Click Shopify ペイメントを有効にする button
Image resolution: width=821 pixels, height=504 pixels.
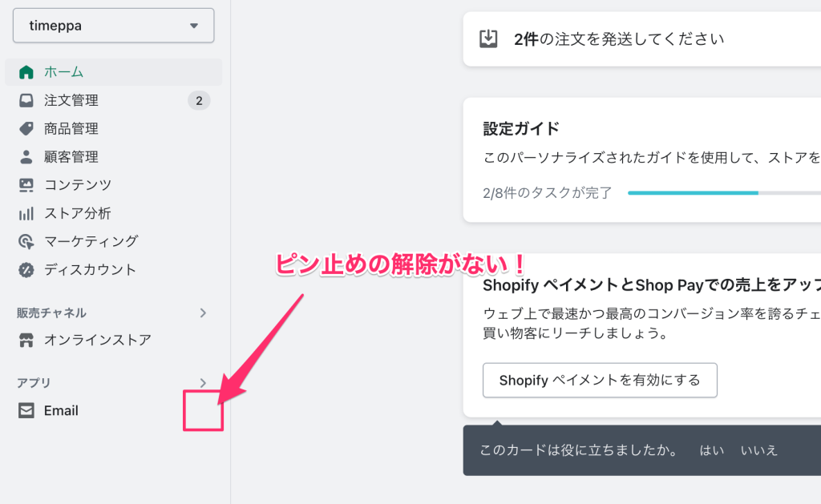coord(600,381)
